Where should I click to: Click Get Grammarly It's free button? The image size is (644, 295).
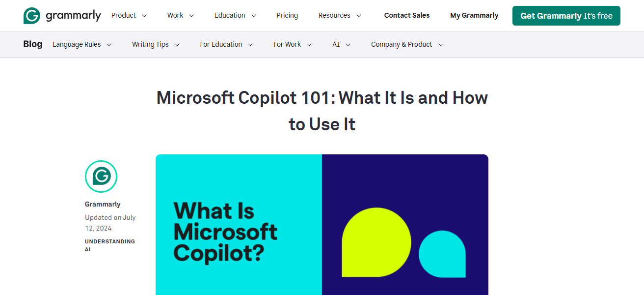[x=566, y=16]
